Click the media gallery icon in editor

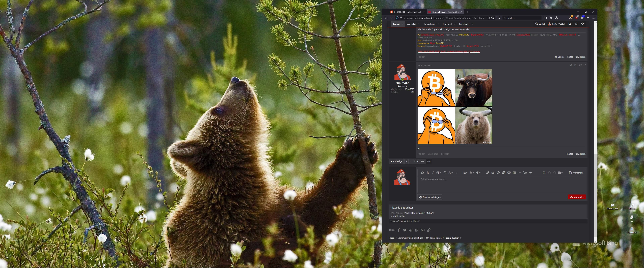(x=503, y=173)
